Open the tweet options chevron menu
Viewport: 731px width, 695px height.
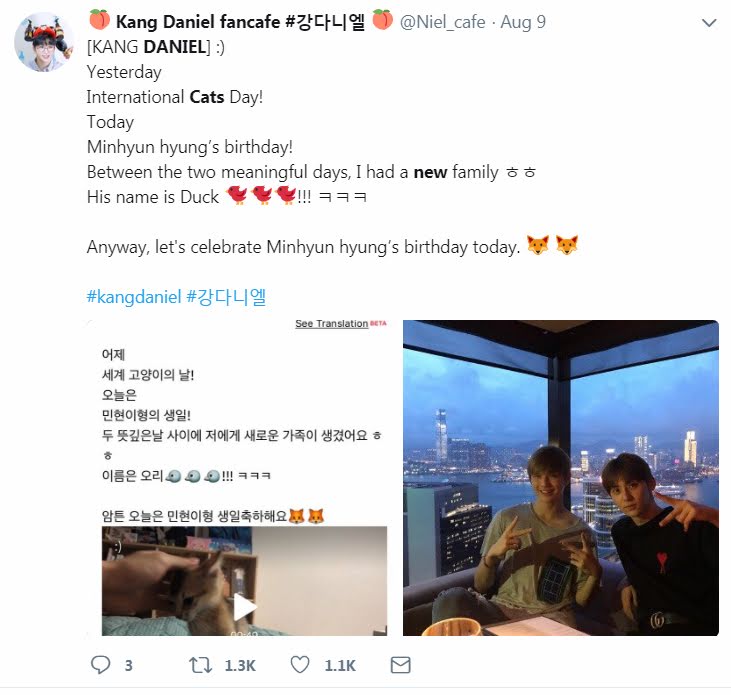pyautogui.click(x=709, y=22)
